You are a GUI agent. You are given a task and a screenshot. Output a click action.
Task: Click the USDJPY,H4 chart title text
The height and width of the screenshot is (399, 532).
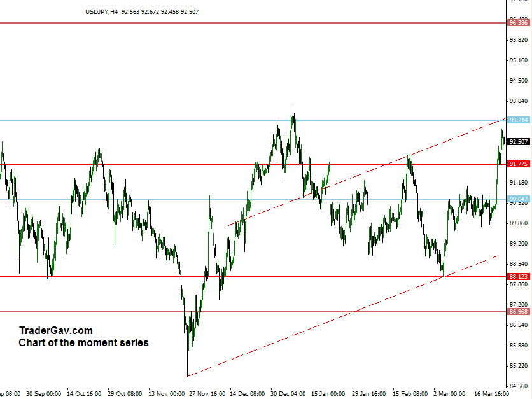click(102, 11)
